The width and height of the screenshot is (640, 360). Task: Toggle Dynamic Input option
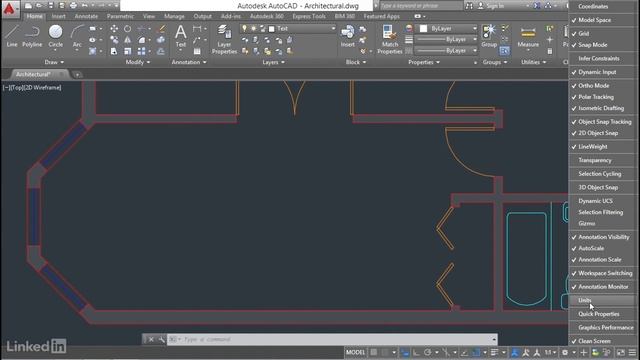[x=602, y=72]
